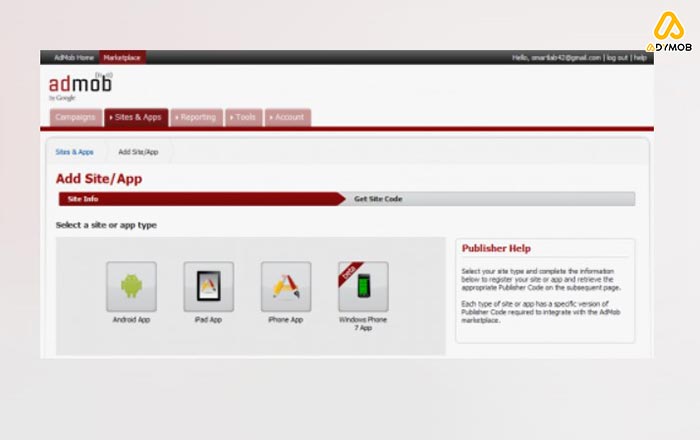This screenshot has height=440, width=700.
Task: Choose the iPad App icon
Action: (208, 286)
